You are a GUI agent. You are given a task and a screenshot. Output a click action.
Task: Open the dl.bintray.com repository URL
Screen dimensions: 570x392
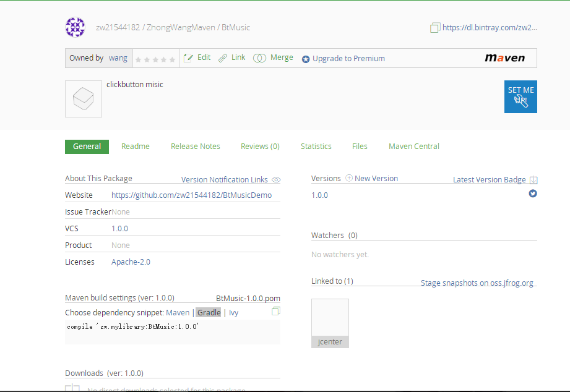point(490,28)
